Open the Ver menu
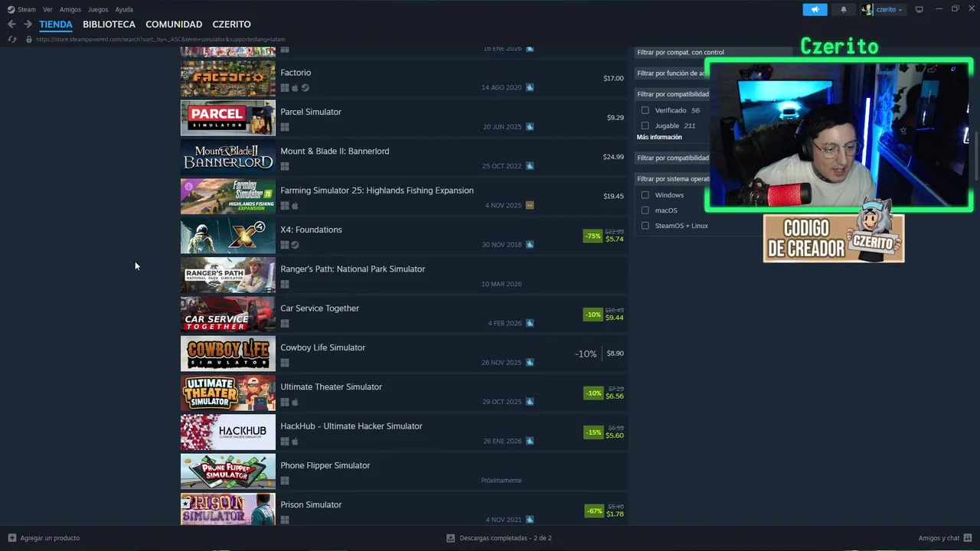This screenshot has width=980, height=551. pyautogui.click(x=47, y=9)
